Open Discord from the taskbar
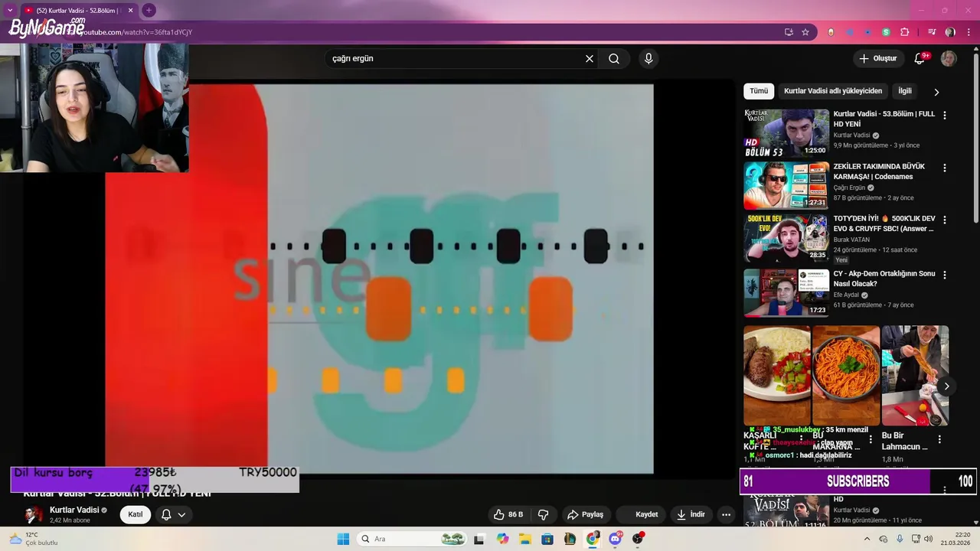This screenshot has width=980, height=551. pos(616,539)
